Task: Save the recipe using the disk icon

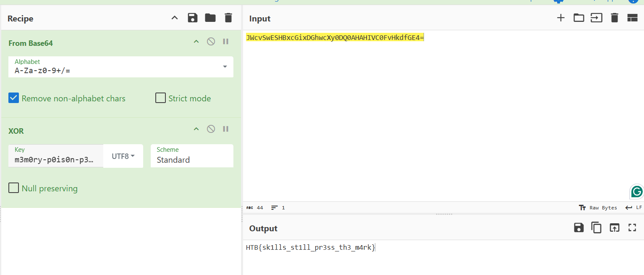Action: tap(193, 18)
